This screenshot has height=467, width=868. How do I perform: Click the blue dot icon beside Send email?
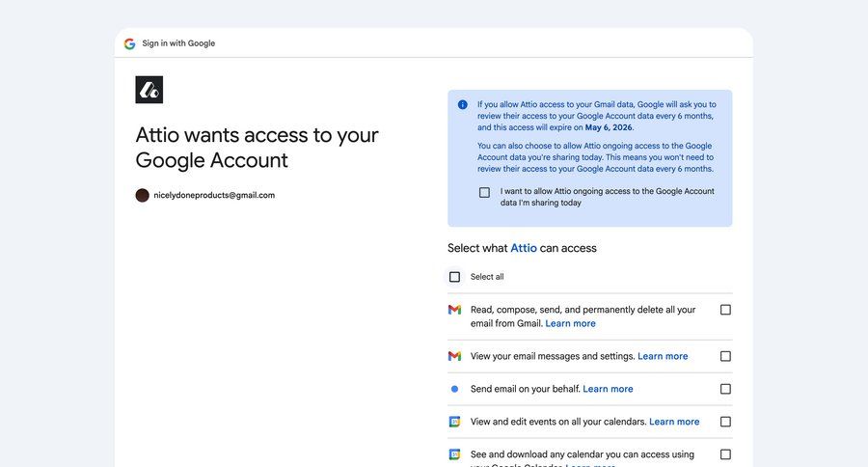tap(454, 389)
